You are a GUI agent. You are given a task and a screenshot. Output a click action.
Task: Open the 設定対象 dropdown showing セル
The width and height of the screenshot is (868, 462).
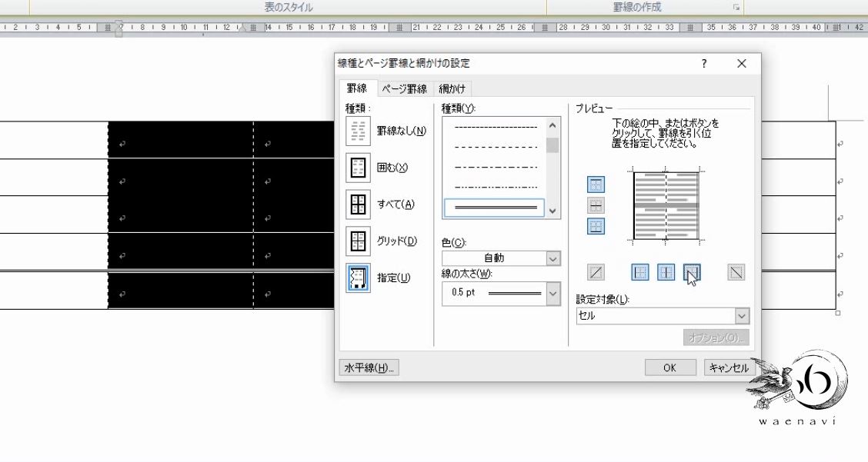[663, 315]
